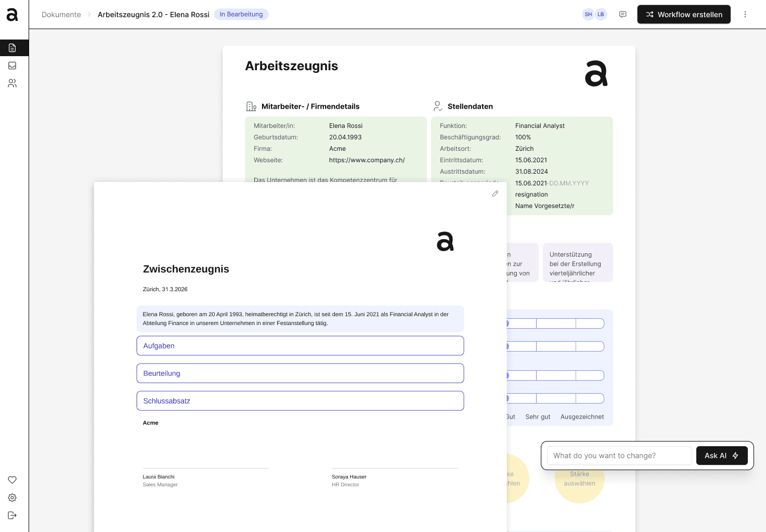The height and width of the screenshot is (532, 766).
Task: Click the logo on Zwischenzeugnis preview
Action: click(445, 241)
